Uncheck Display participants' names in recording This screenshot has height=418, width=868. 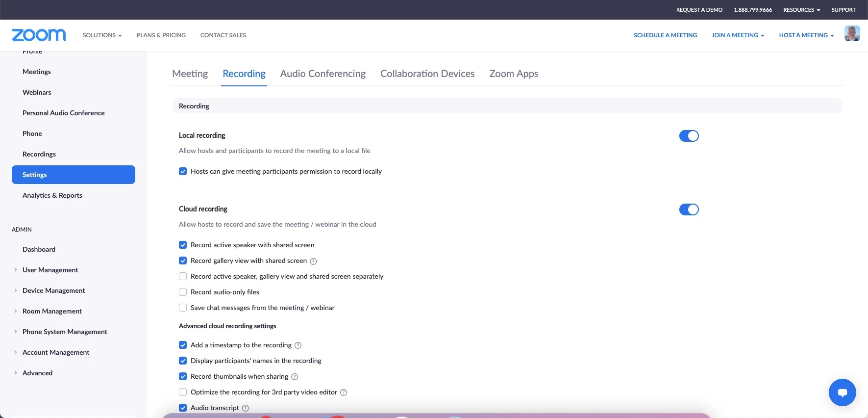pyautogui.click(x=183, y=361)
